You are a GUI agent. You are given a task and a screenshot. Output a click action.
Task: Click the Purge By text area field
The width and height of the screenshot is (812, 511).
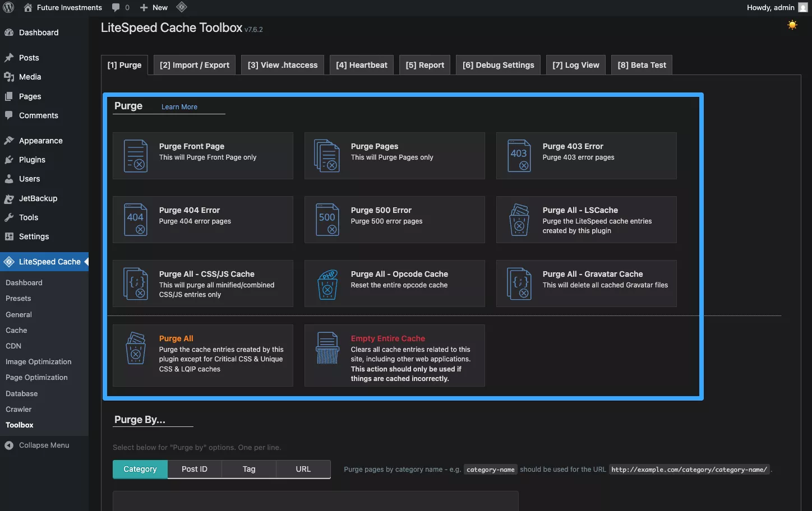315,501
